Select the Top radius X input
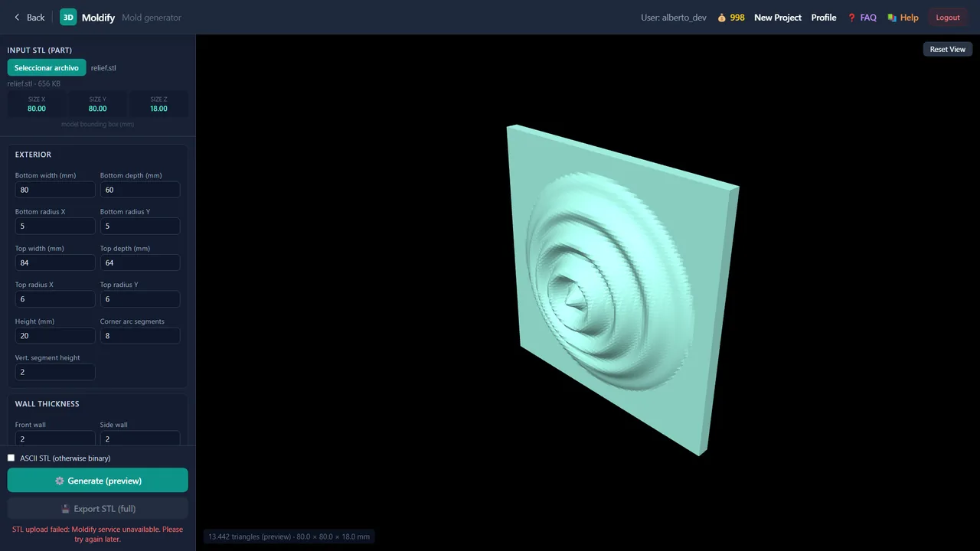Image resolution: width=980 pixels, height=551 pixels. coord(55,299)
